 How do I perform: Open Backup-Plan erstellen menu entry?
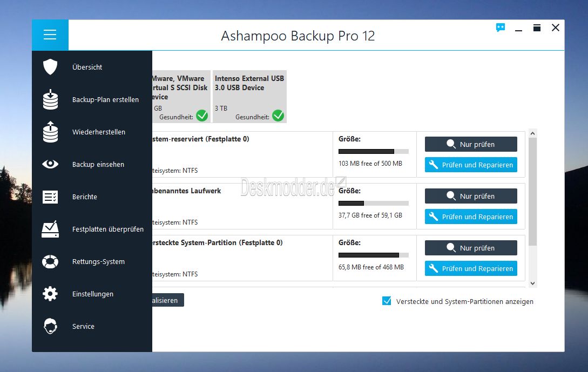click(x=105, y=99)
